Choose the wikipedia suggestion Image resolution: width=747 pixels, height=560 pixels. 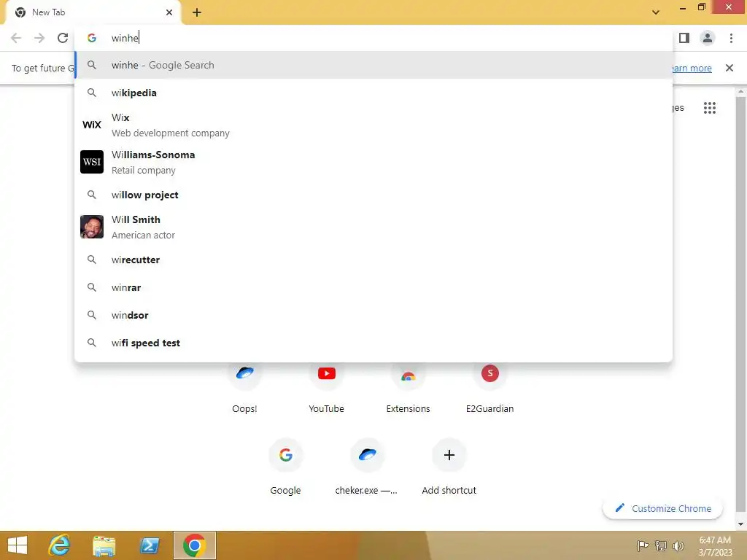(x=373, y=93)
